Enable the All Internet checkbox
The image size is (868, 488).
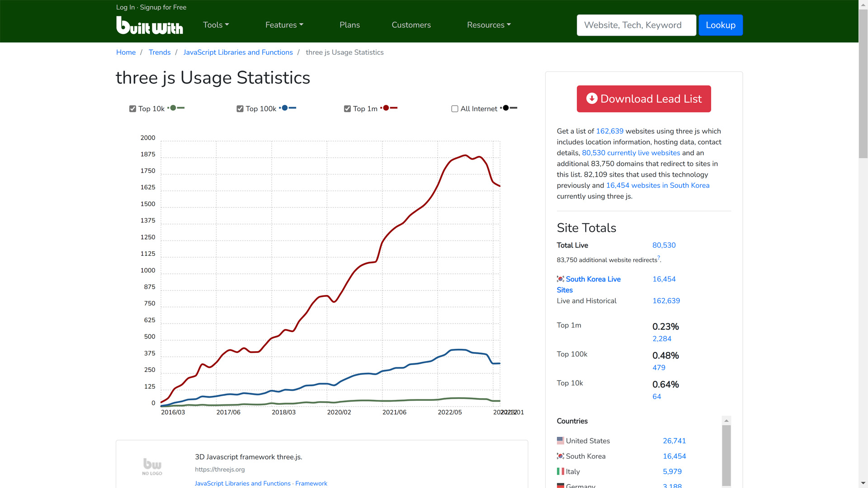[455, 109]
